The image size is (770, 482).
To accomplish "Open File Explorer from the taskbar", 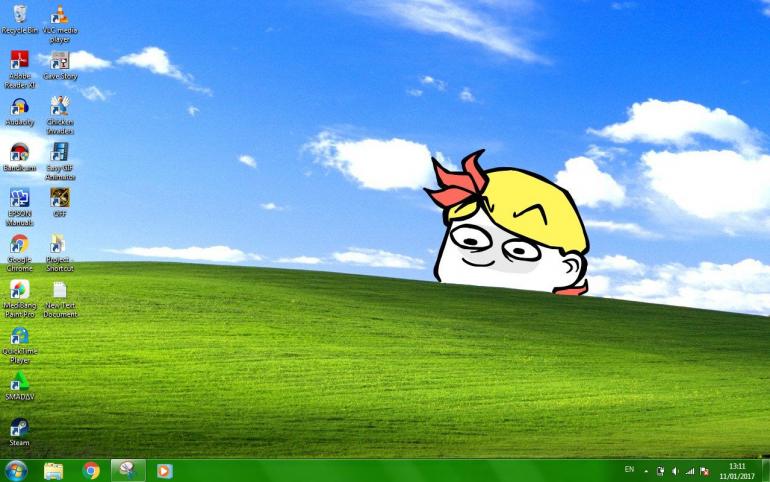I will click(53, 471).
